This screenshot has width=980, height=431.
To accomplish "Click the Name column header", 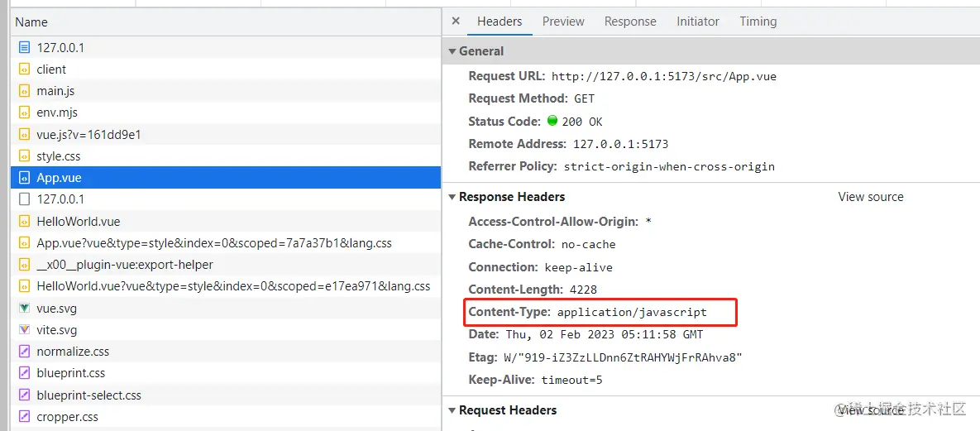I will (x=226, y=22).
